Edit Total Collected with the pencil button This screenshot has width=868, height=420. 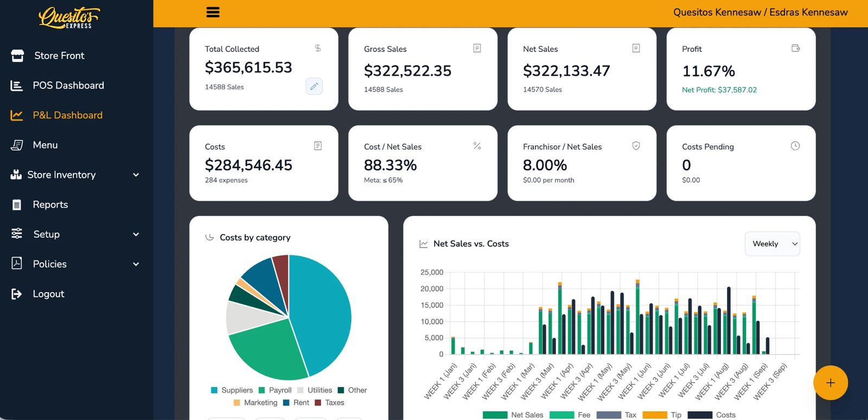314,86
